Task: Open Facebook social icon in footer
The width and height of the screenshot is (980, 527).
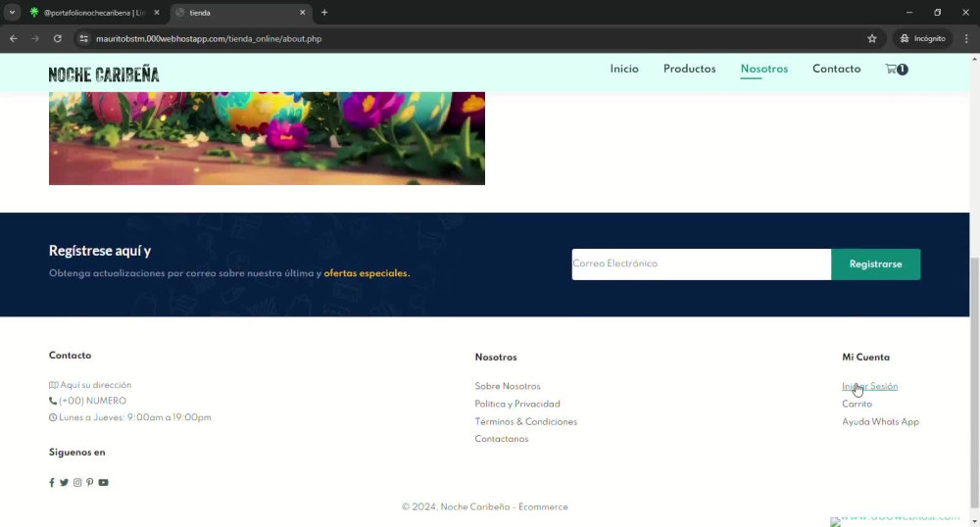Action: [52, 483]
